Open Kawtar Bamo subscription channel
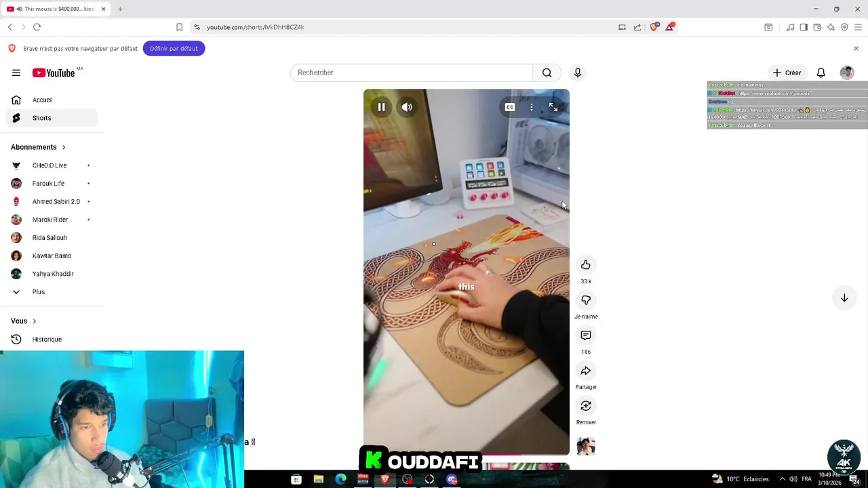Screen dimensions: 868x488 coord(52,256)
